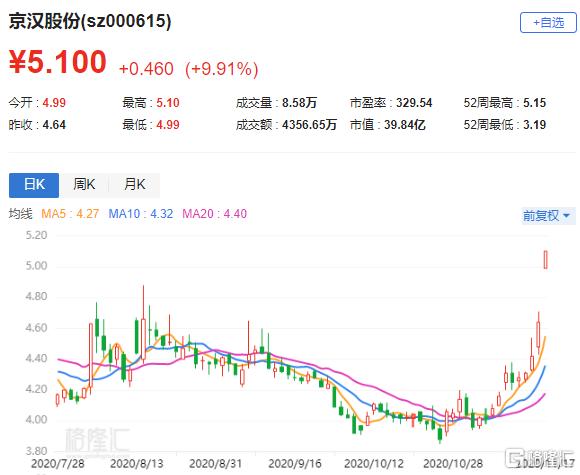Click the price change +0.460

[146, 69]
